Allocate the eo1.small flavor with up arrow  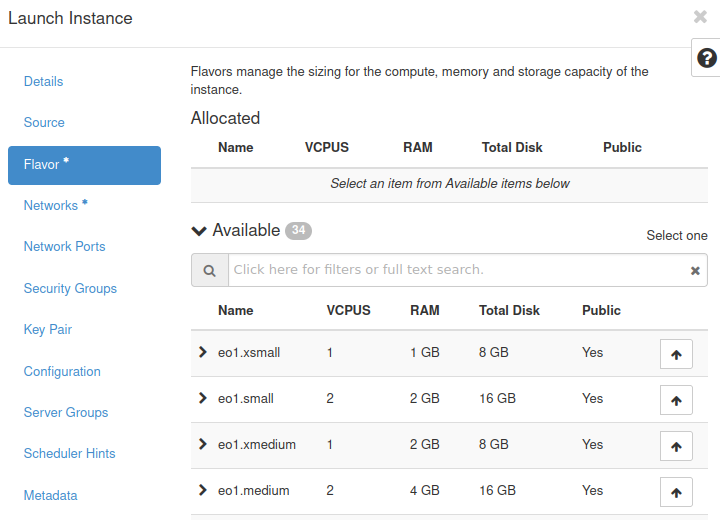[676, 400]
